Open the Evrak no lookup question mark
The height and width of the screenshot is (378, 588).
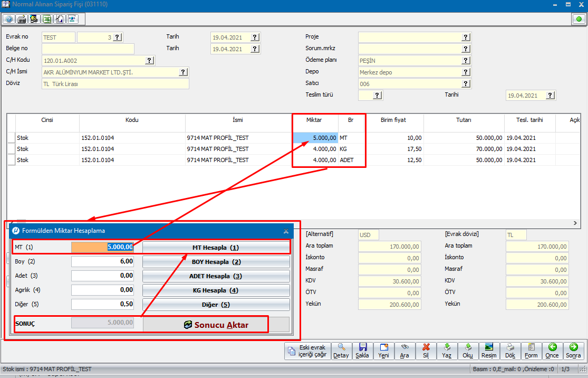(x=118, y=37)
